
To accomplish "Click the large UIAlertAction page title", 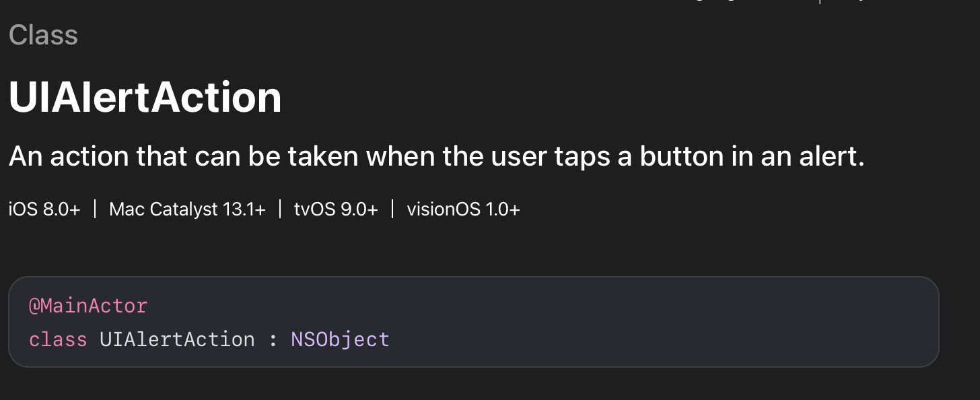I will [145, 98].
